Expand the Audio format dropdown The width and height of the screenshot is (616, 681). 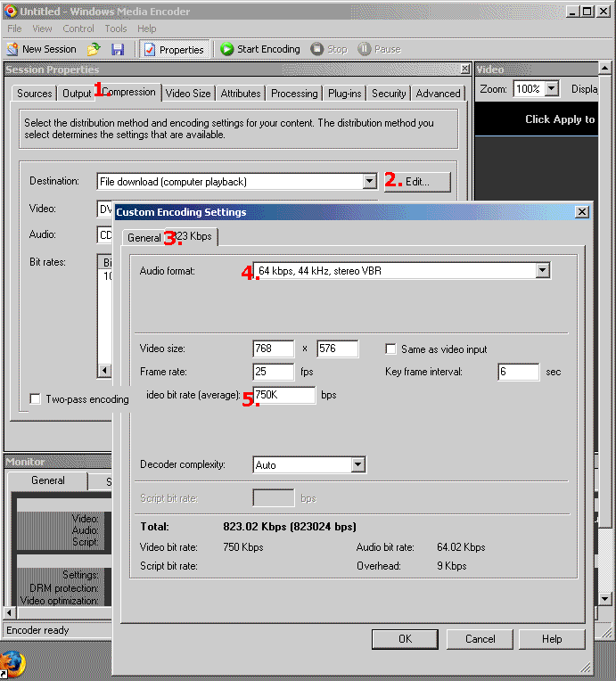click(542, 271)
